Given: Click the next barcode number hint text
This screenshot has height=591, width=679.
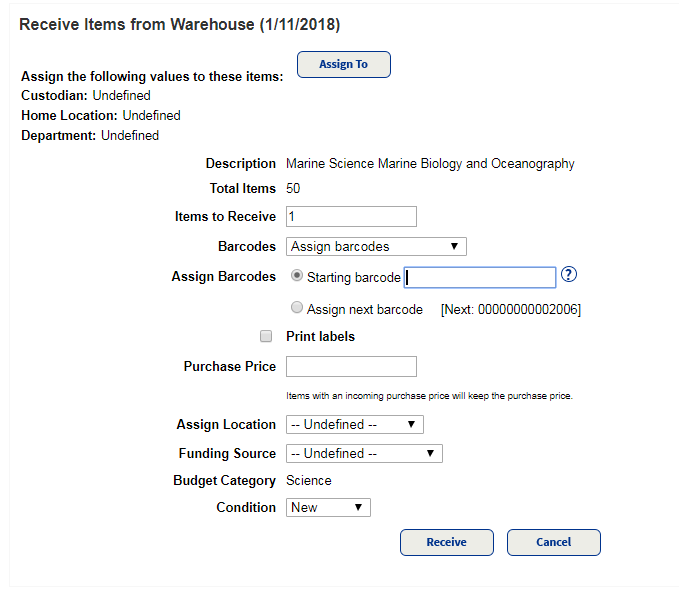Looking at the screenshot, I should pyautogui.click(x=510, y=310).
